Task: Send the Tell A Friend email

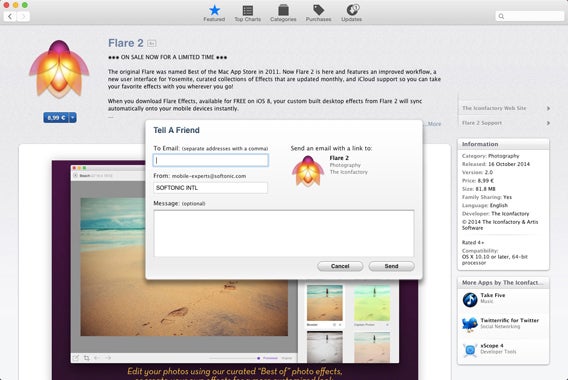Action: click(x=391, y=266)
